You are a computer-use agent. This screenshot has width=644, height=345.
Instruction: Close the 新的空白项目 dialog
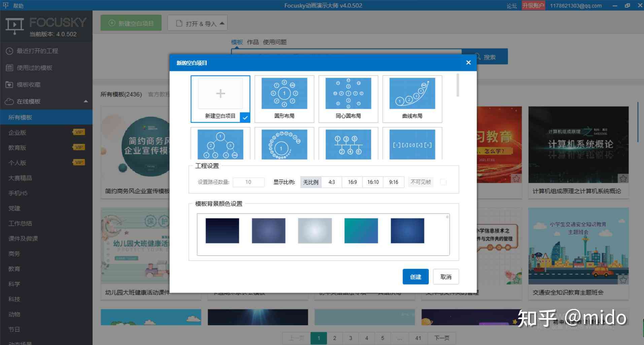[x=468, y=63]
